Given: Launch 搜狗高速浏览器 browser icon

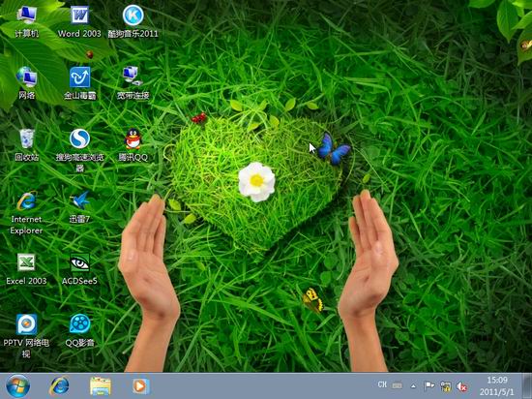Looking at the screenshot, I should click(x=79, y=149).
